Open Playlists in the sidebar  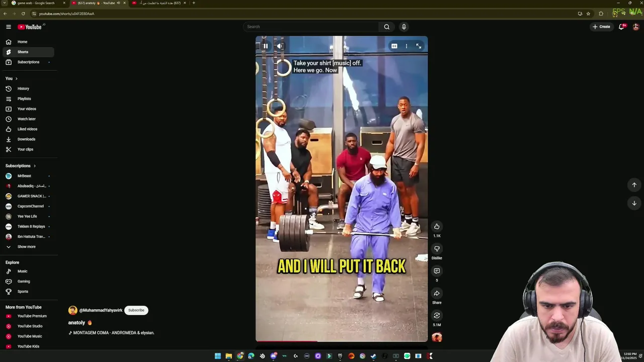pos(28,99)
